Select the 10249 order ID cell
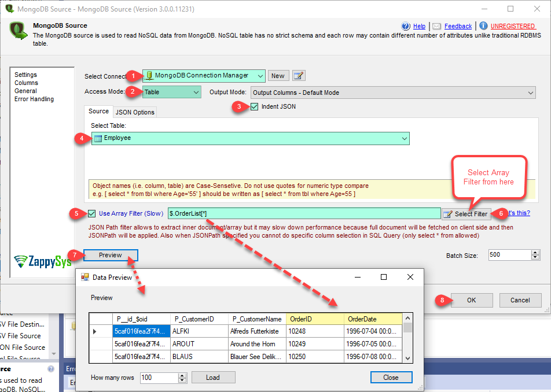 point(315,344)
